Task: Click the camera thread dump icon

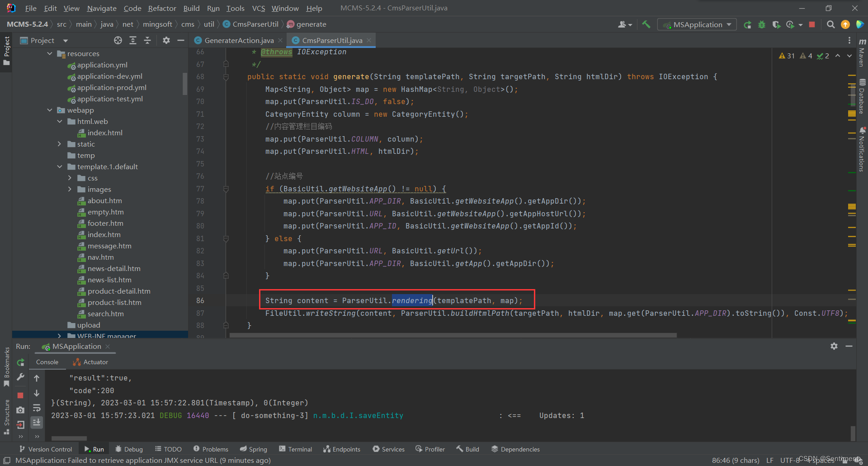Action: point(20,410)
